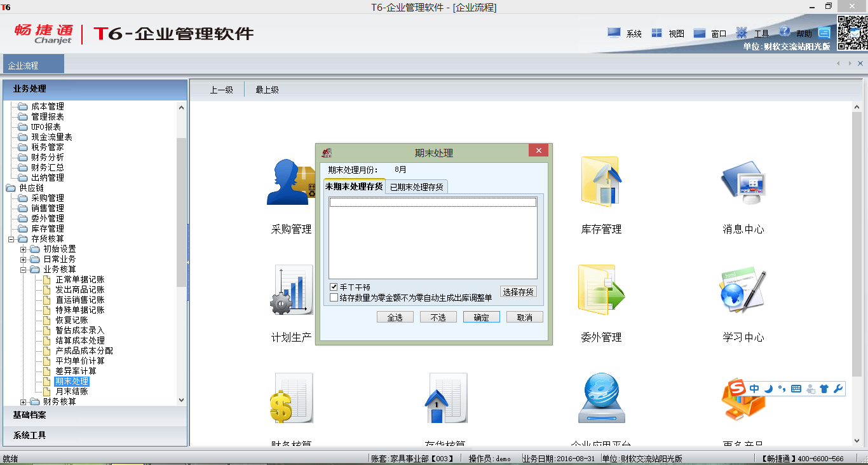
Task: Open the 计划生产 gear-and-chart icon
Action: (292, 290)
